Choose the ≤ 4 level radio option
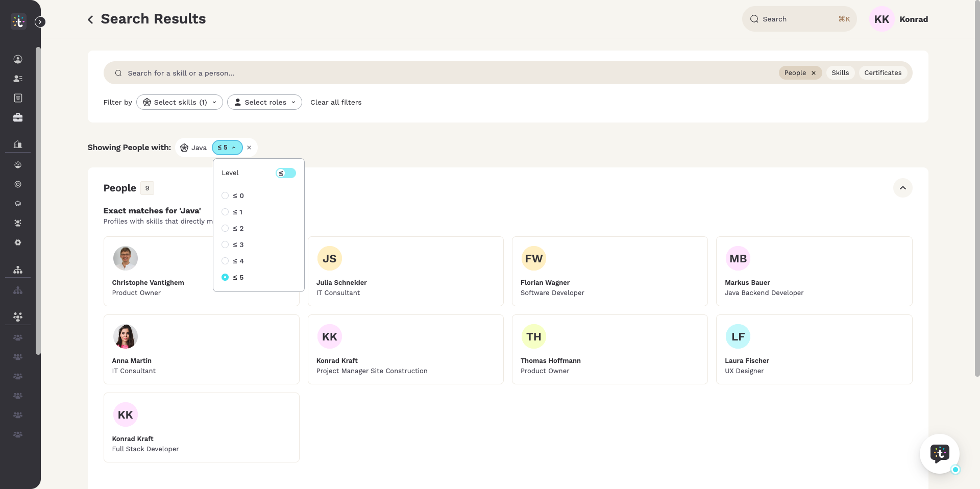This screenshot has width=980, height=489. tap(225, 261)
